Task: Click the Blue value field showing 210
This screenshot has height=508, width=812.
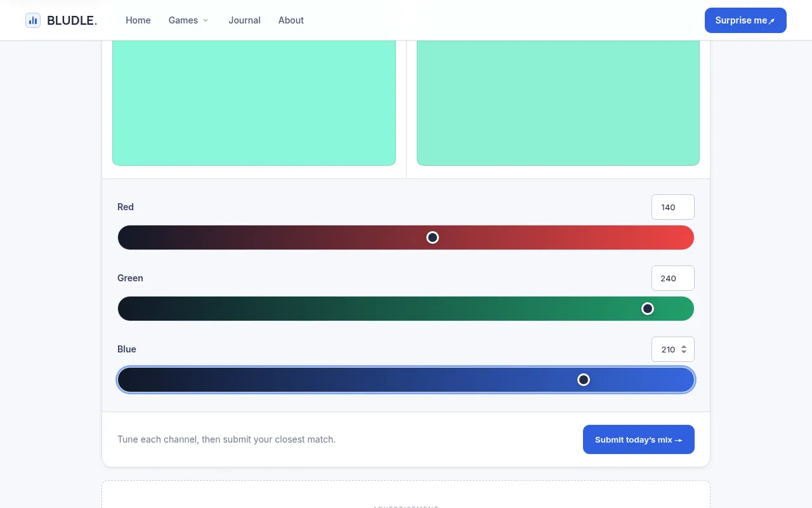Action: [x=673, y=349]
